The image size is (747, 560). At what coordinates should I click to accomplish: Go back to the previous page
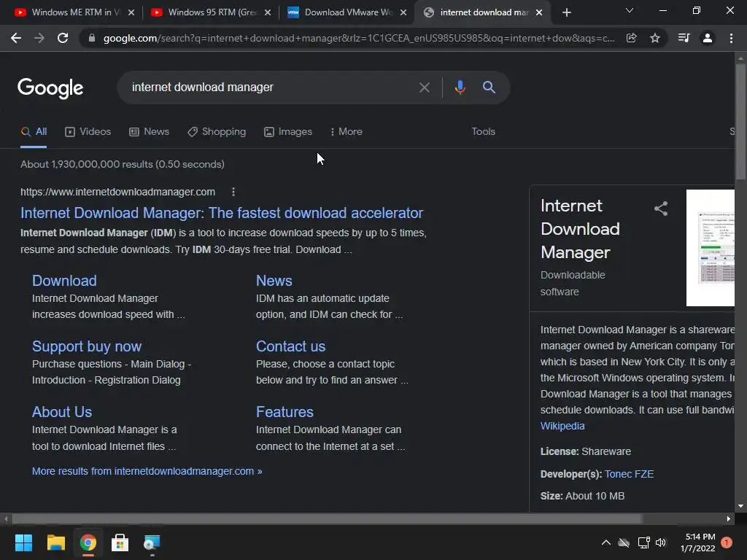16,38
